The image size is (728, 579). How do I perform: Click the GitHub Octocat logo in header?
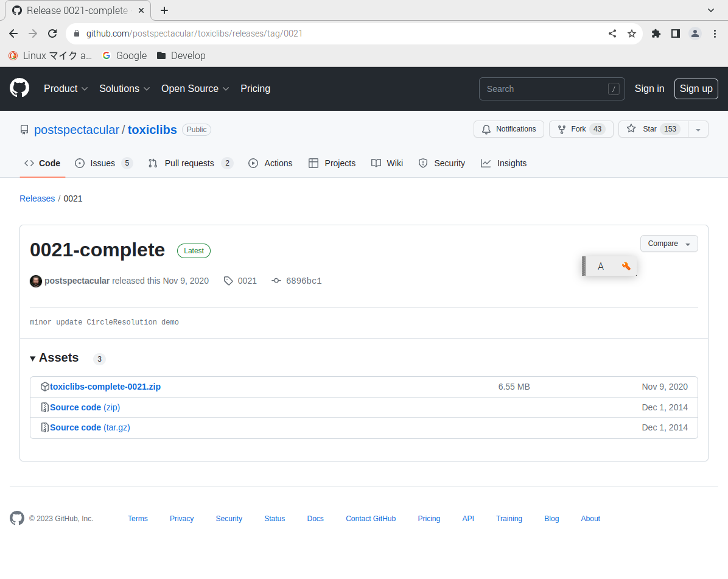pyautogui.click(x=19, y=88)
